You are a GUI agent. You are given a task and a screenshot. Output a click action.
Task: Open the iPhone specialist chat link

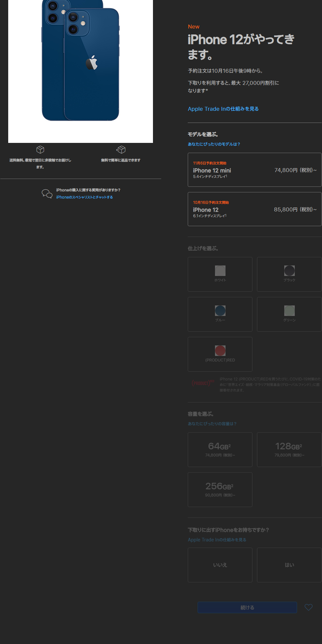pyautogui.click(x=84, y=197)
